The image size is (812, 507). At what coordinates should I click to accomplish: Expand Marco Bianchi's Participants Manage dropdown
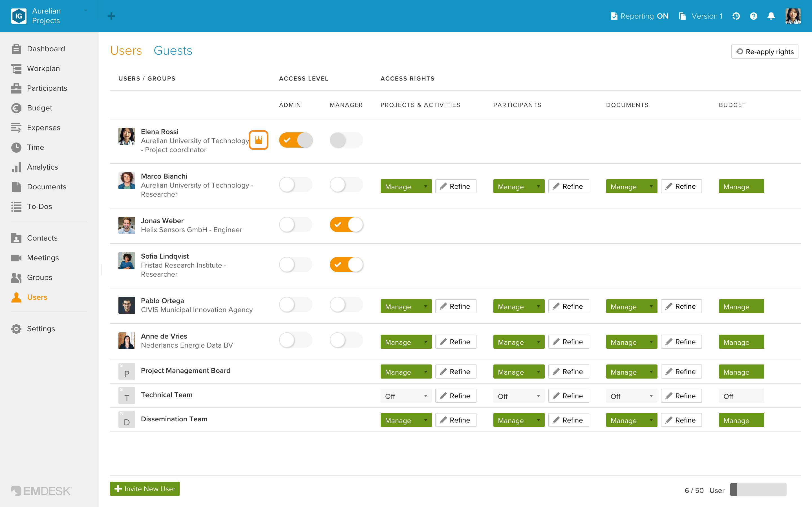click(519, 186)
